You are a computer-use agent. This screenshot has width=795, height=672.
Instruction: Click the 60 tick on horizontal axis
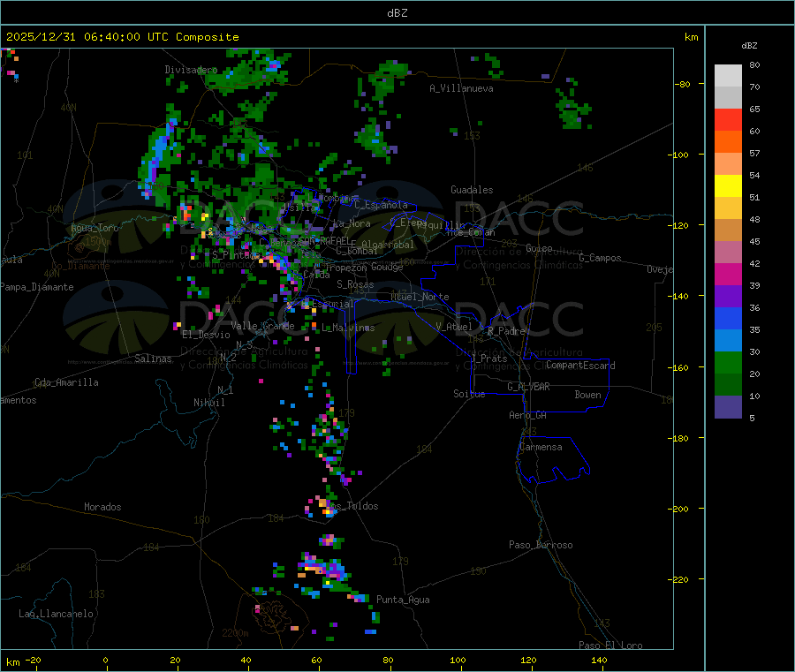316,661
